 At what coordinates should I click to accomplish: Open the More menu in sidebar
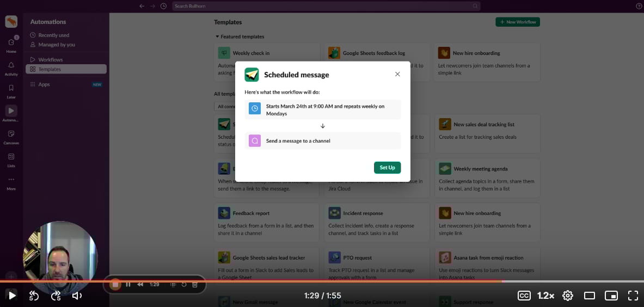[x=11, y=183]
